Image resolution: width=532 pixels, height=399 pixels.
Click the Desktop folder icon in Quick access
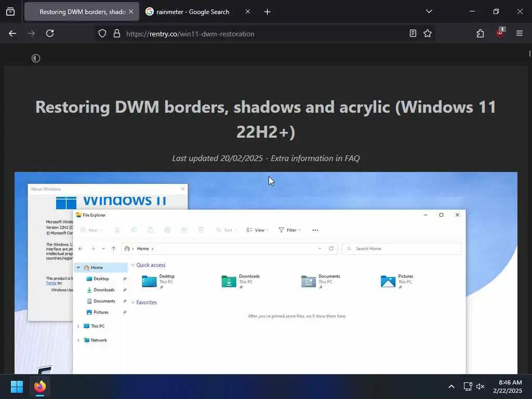[x=149, y=281]
